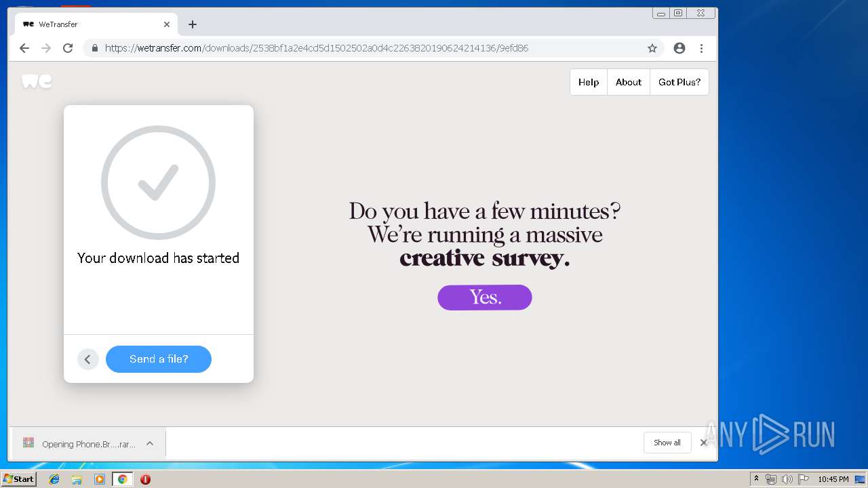The width and height of the screenshot is (868, 488).
Task: Click the download complete checkmark circle
Action: tap(158, 182)
